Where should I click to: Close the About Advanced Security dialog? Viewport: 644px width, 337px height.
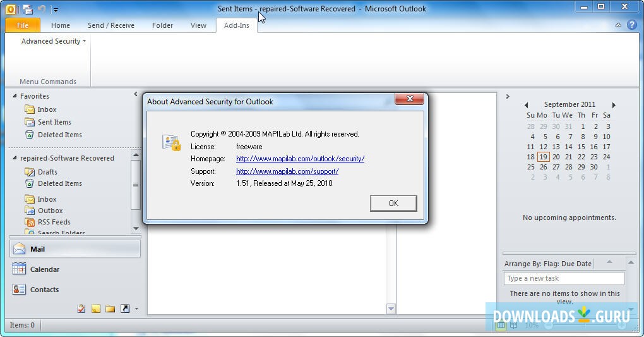[409, 99]
